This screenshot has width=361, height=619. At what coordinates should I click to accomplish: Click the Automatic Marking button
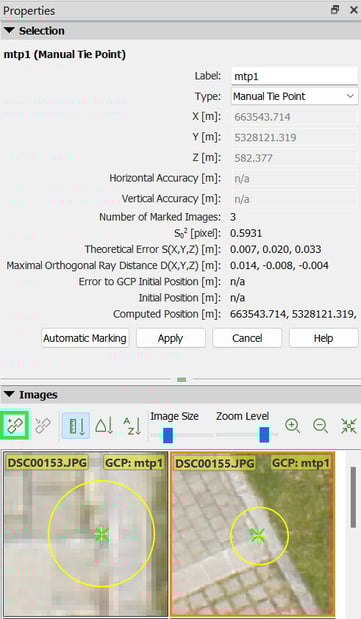85,338
